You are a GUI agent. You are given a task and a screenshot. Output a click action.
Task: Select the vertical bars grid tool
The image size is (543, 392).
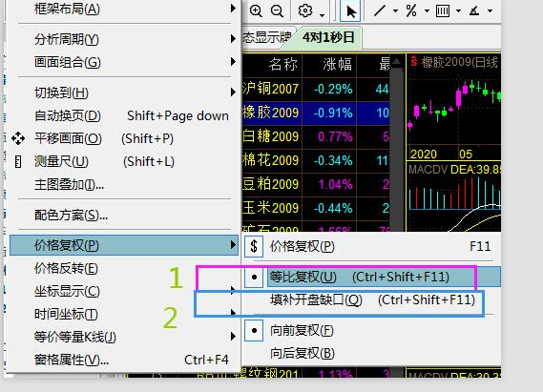point(443,11)
